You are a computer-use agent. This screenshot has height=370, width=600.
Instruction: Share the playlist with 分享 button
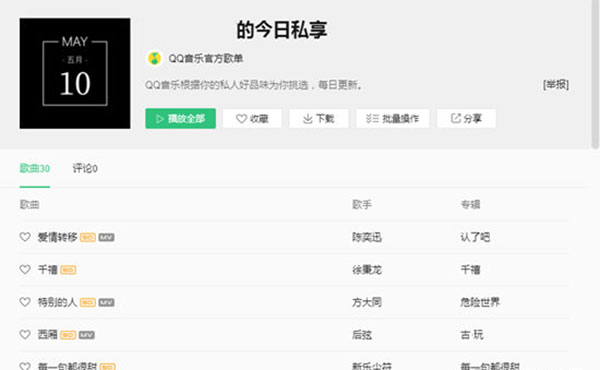pos(466,119)
